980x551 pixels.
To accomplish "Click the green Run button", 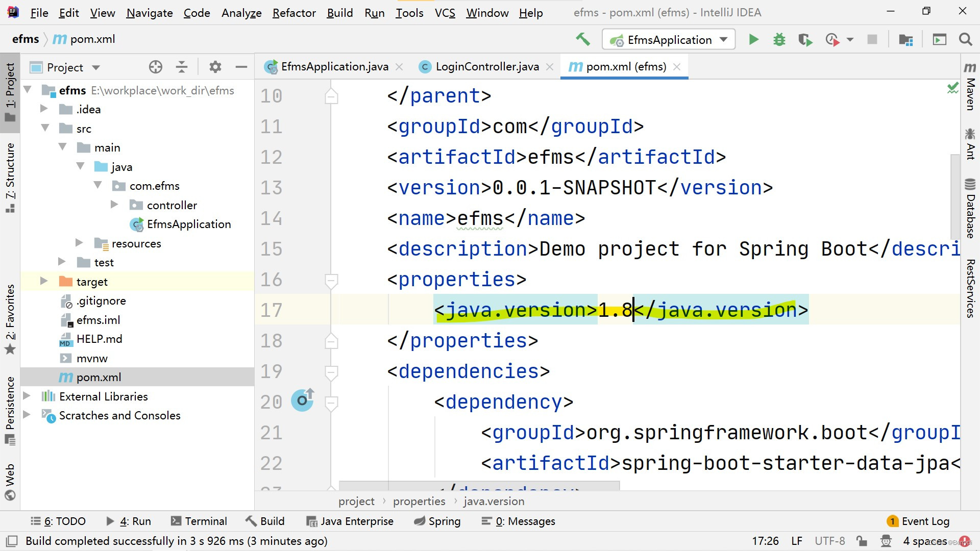I will pyautogui.click(x=753, y=40).
